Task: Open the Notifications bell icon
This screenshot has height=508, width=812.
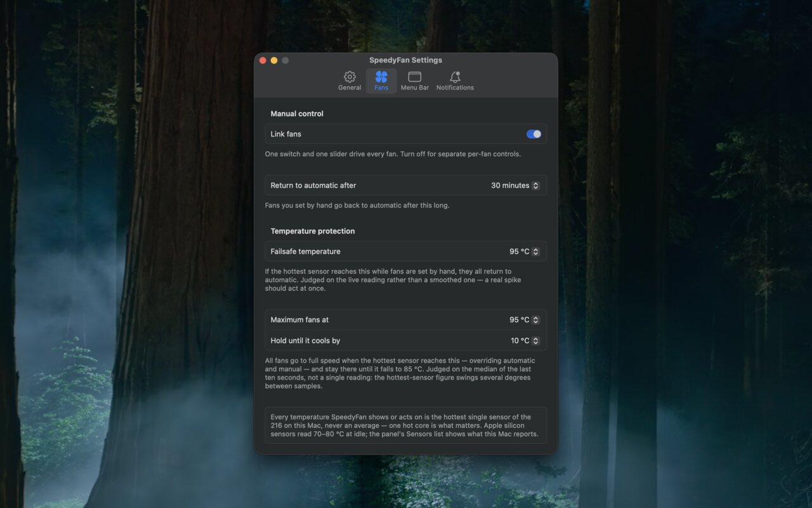Action: click(x=455, y=77)
